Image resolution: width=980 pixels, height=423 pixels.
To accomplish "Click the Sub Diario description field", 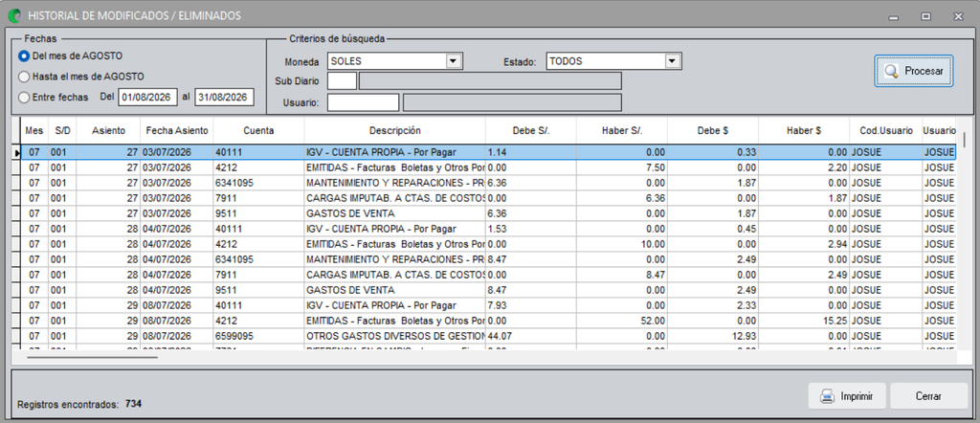I will 490,81.
